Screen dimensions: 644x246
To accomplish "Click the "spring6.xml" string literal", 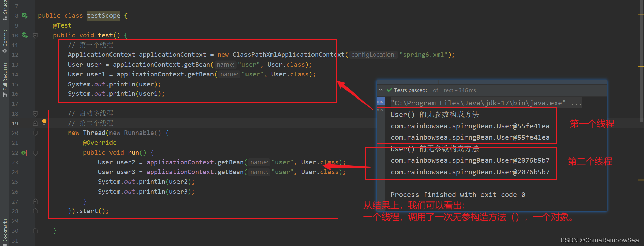I will pyautogui.click(x=424, y=55).
